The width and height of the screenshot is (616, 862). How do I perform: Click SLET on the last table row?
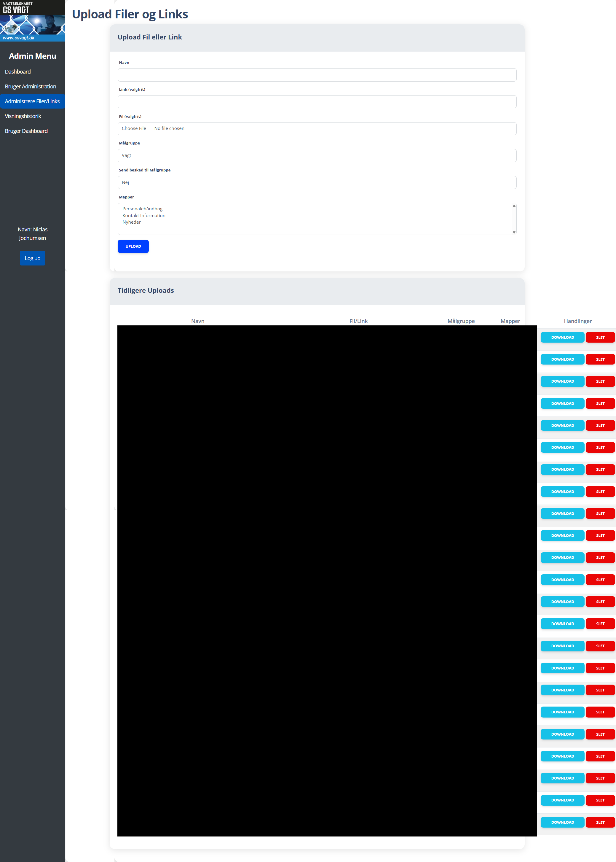(x=600, y=823)
